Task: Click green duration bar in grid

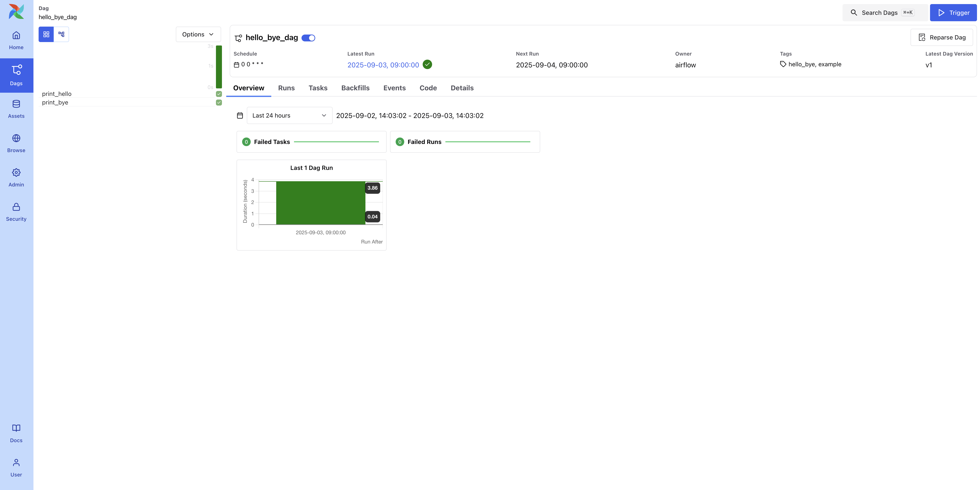Action: (x=219, y=67)
